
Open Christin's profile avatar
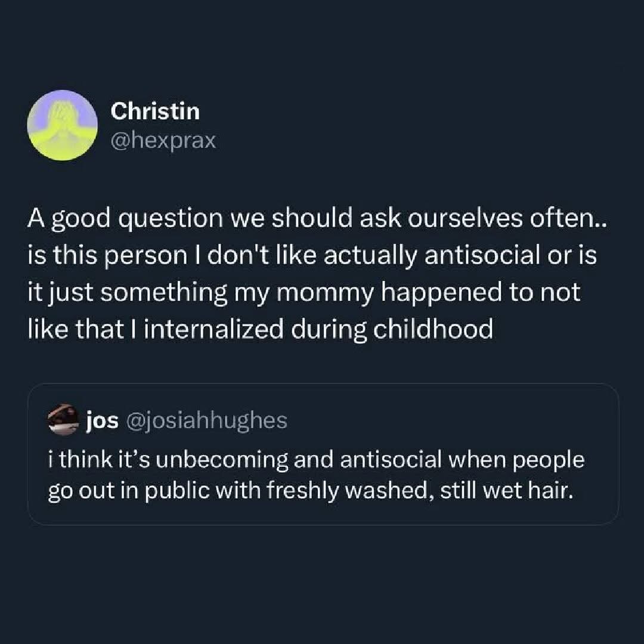[x=63, y=125]
